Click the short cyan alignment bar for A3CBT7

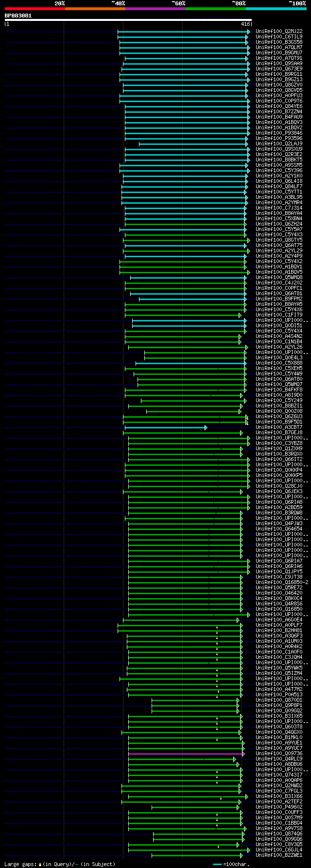click(x=166, y=427)
